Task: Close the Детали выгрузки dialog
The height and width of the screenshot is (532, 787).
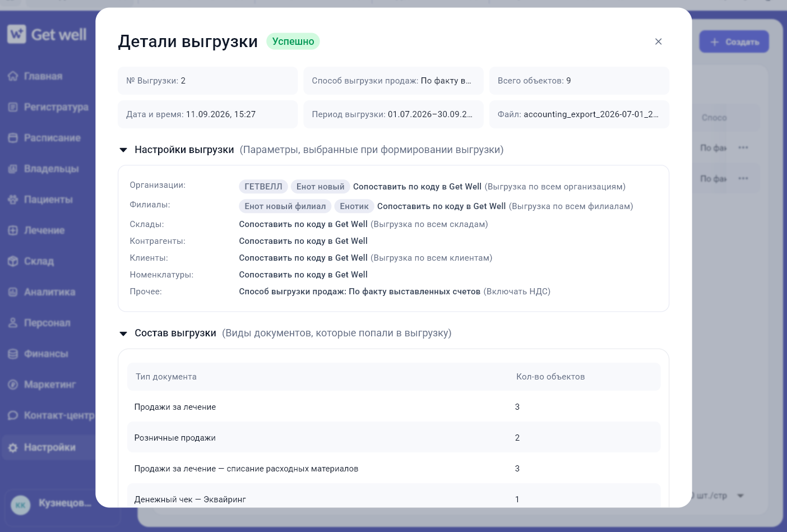Action: 659,41
